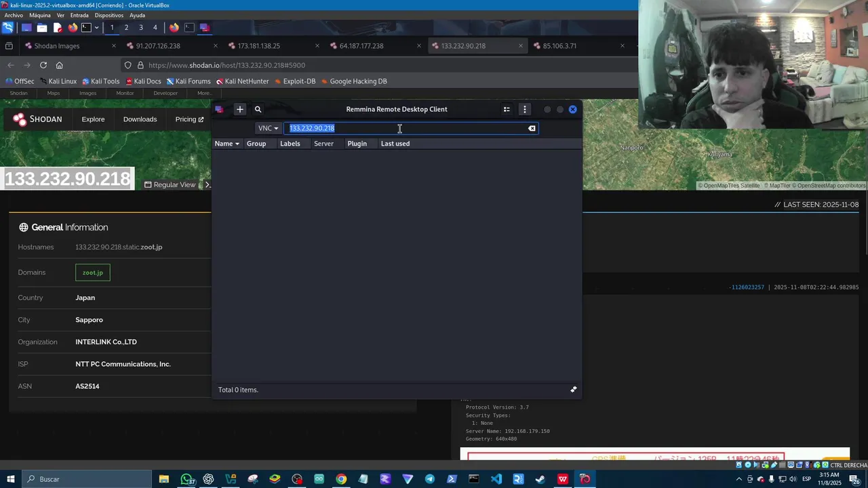This screenshot has width=868, height=488.
Task: Switch to workspace 2
Action: click(126, 28)
